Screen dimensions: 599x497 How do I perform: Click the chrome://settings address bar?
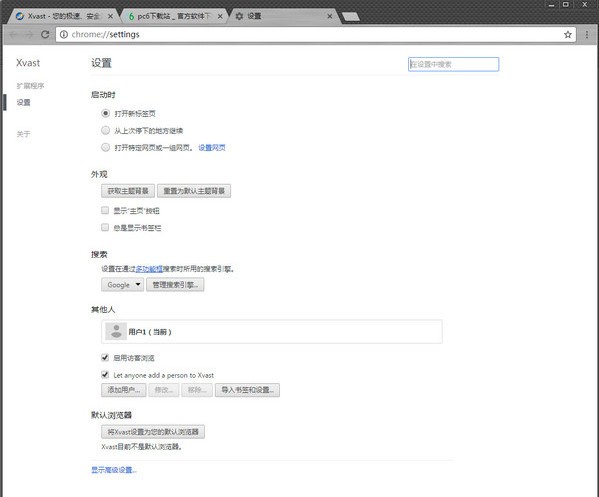coord(316,35)
